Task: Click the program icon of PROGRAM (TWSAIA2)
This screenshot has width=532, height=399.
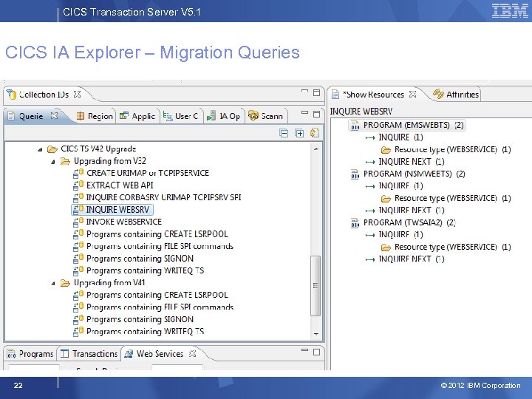Action: [355, 223]
